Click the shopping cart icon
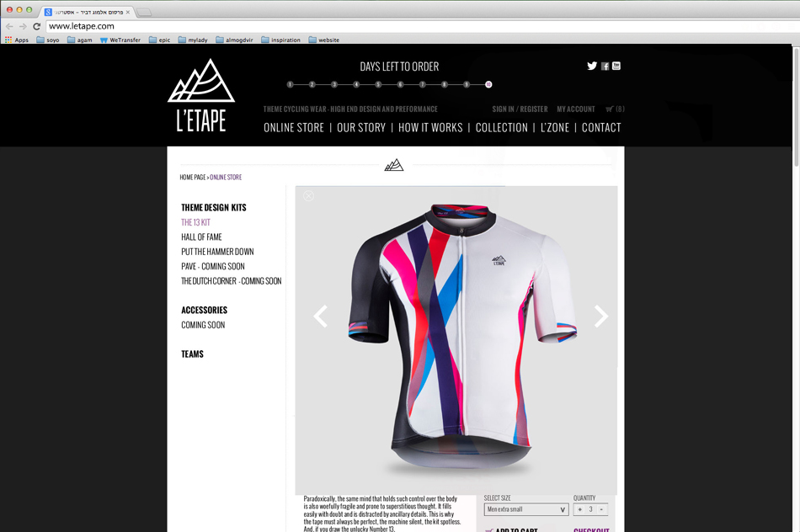This screenshot has height=532, width=800. pyautogui.click(x=609, y=109)
